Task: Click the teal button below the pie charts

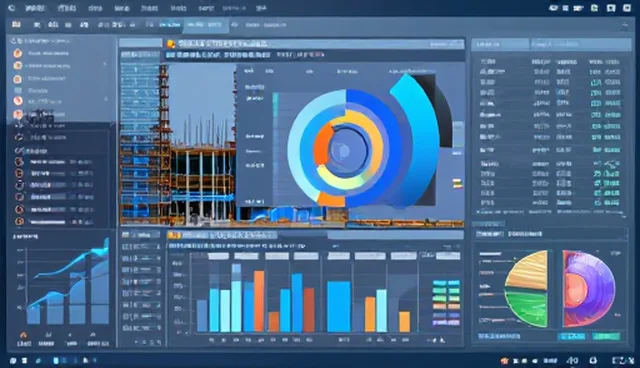Action: (x=571, y=336)
